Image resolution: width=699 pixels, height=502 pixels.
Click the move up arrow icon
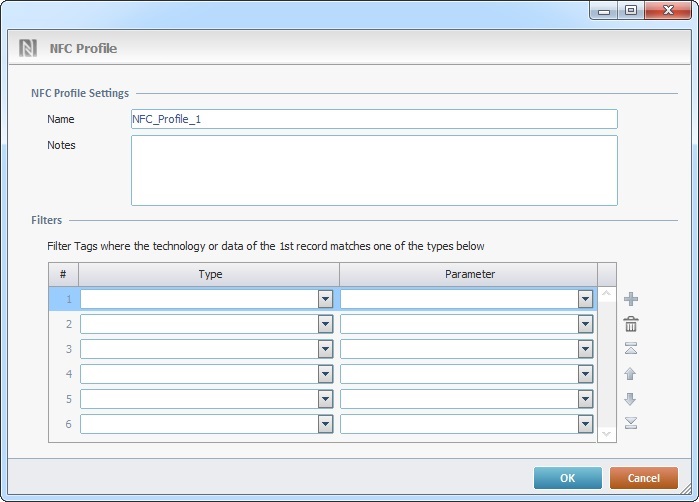pos(630,374)
